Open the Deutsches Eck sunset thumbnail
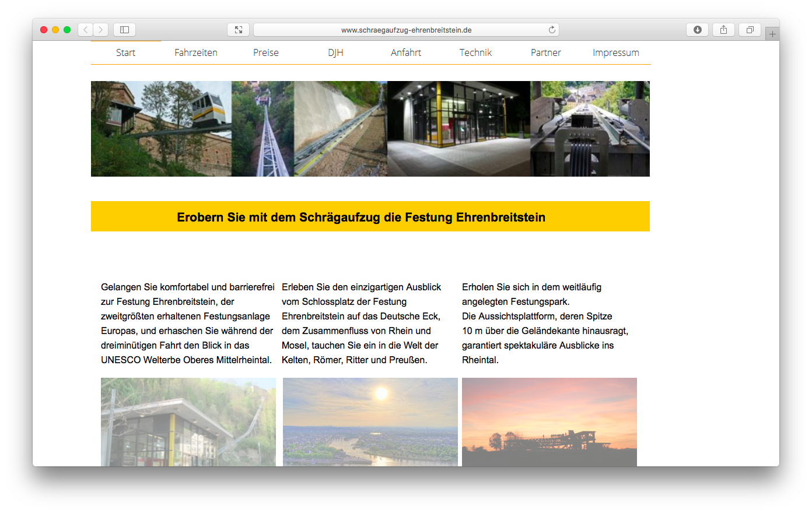 pos(370,422)
